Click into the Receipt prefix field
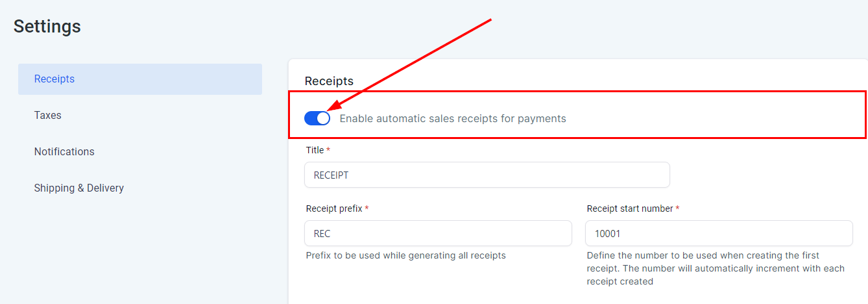The height and width of the screenshot is (304, 868). click(x=438, y=233)
